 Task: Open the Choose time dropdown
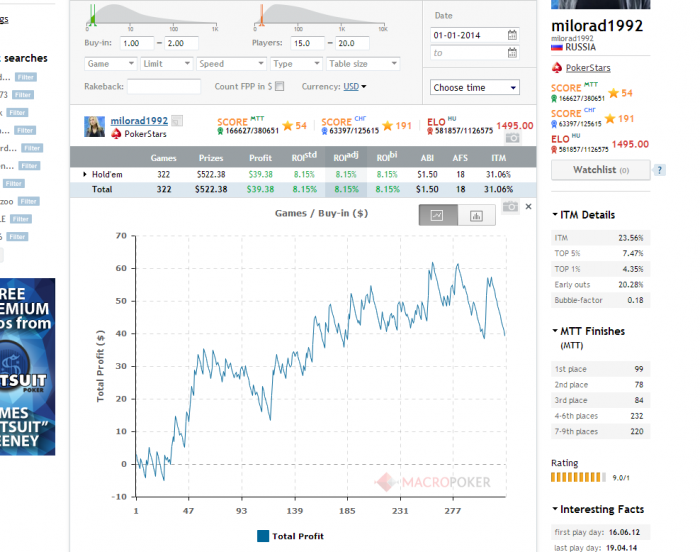(475, 88)
